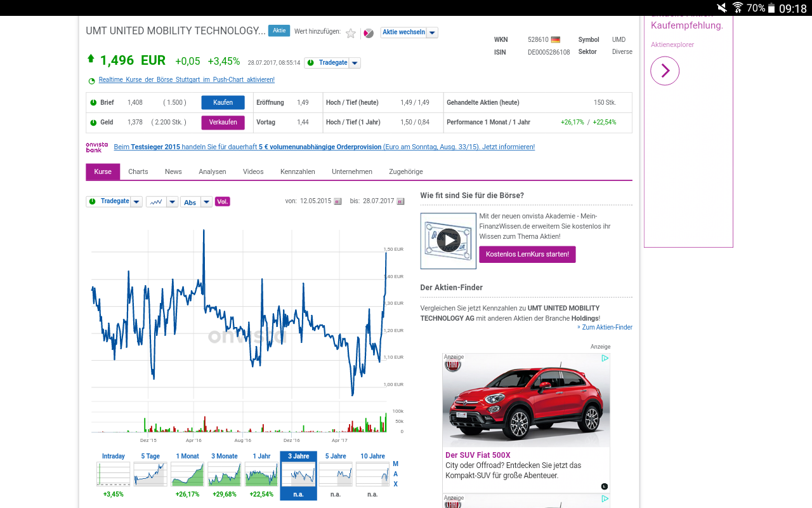Image resolution: width=812 pixels, height=508 pixels.
Task: Select the 3 Jahre time range
Action: pyautogui.click(x=298, y=475)
